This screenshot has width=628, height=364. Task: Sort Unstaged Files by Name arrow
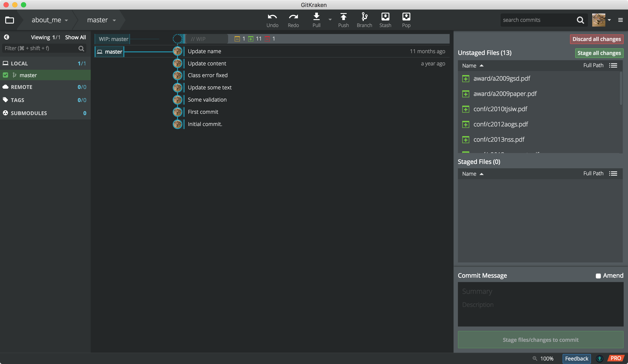pyautogui.click(x=481, y=66)
